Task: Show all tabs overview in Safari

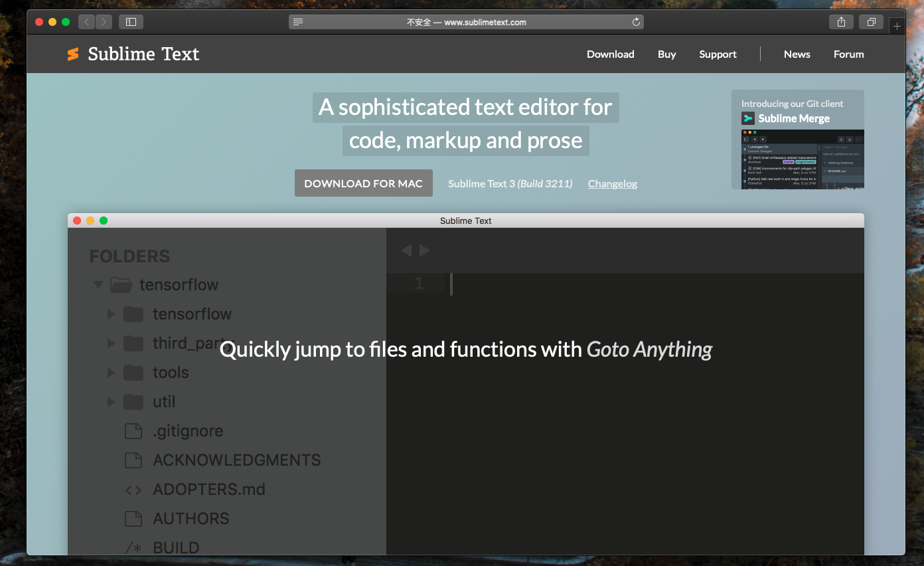Action: (871, 22)
